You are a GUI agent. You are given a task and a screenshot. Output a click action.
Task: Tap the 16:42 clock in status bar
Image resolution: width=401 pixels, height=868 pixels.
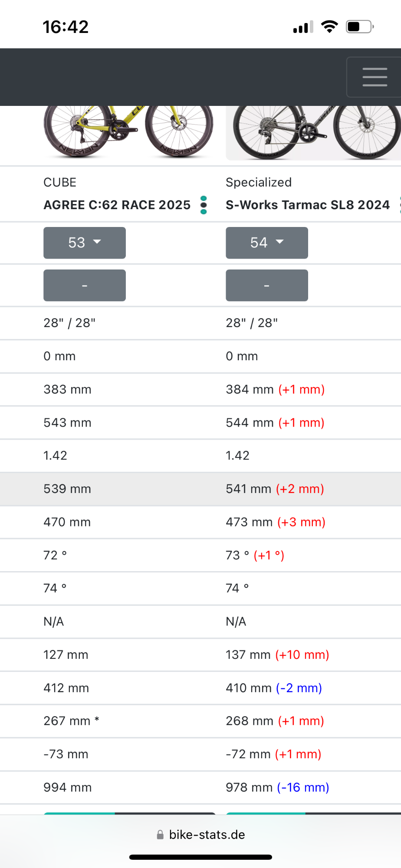click(x=66, y=27)
